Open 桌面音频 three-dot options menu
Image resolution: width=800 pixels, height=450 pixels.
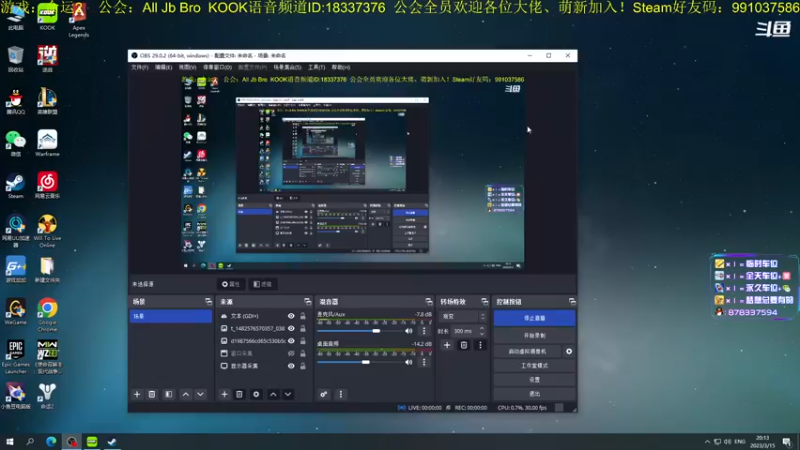[424, 362]
